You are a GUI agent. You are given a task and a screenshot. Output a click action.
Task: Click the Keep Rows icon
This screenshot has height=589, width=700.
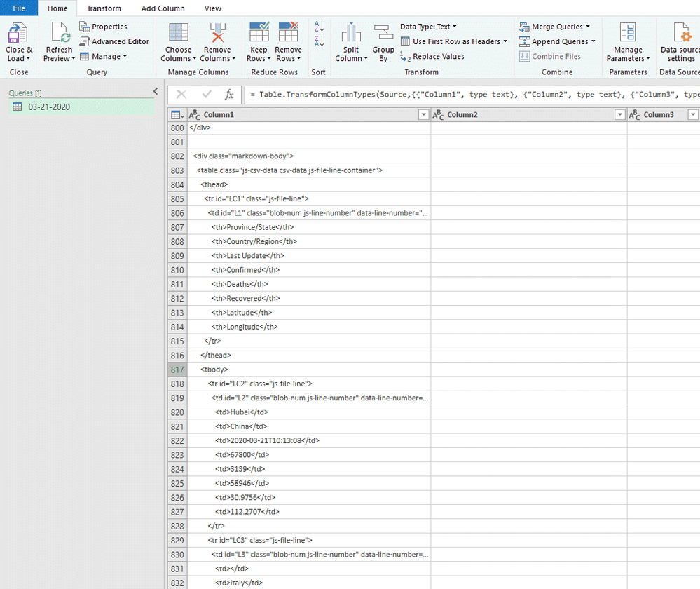click(x=259, y=32)
